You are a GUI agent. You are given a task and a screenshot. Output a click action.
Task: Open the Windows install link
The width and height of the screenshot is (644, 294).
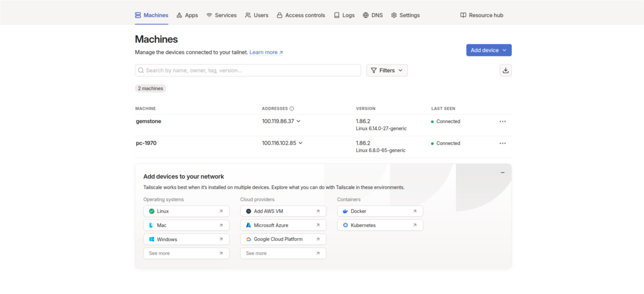[186, 239]
